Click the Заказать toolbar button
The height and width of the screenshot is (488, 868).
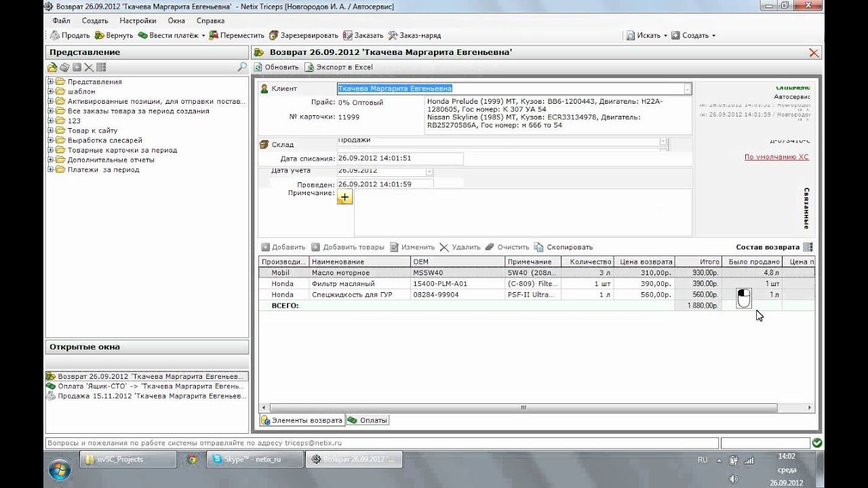[363, 35]
